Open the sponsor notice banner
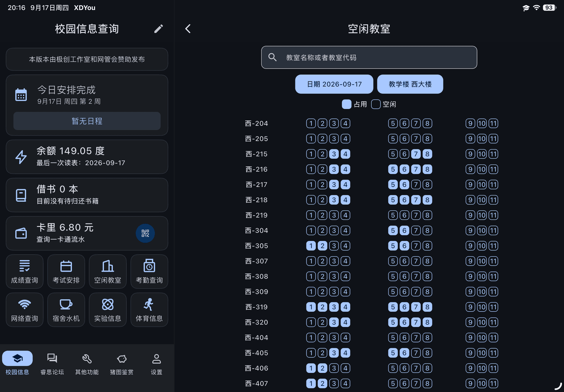This screenshot has height=392, width=564. point(87,59)
